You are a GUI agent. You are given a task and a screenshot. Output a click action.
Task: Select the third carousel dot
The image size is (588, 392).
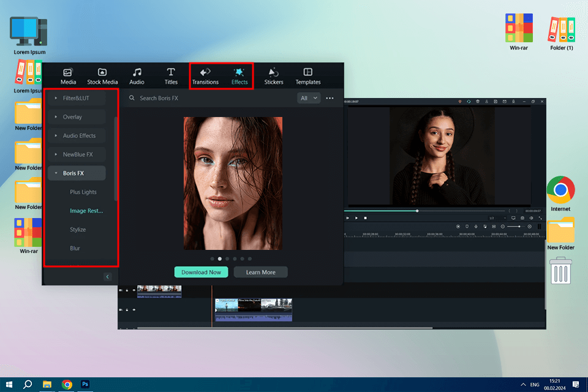227,259
